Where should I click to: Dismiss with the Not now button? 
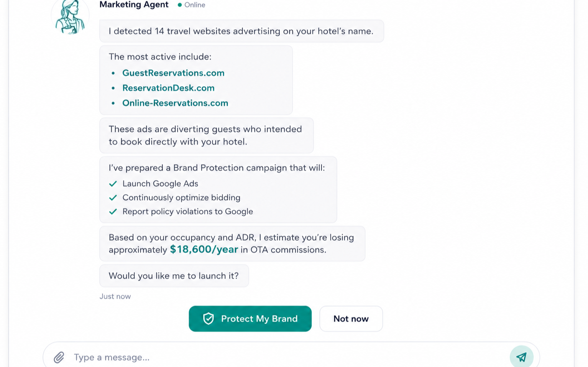pyautogui.click(x=351, y=319)
